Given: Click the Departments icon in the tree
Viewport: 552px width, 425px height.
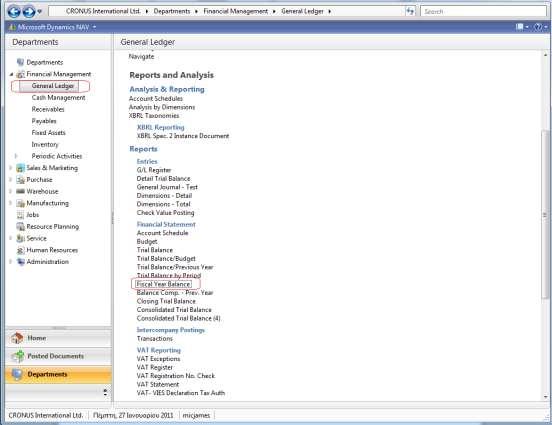Looking at the screenshot, I should click(20, 62).
